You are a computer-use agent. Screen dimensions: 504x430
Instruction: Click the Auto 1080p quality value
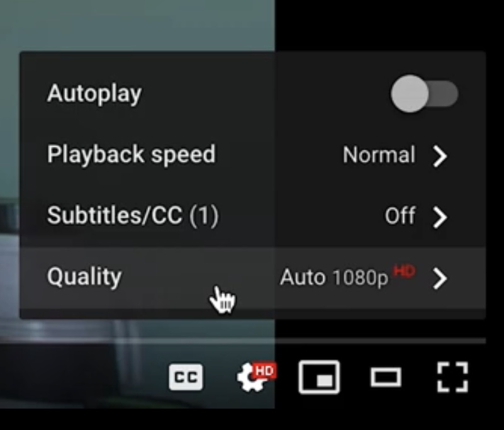[334, 278]
